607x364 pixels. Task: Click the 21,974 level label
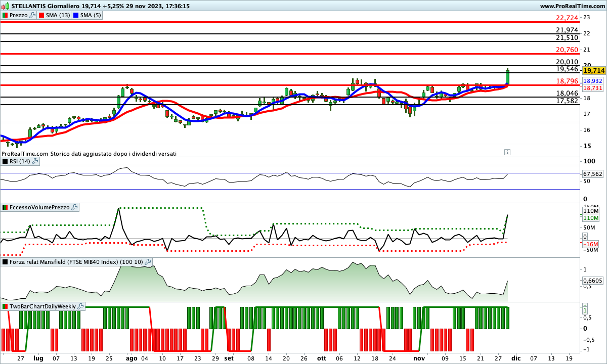click(x=567, y=30)
